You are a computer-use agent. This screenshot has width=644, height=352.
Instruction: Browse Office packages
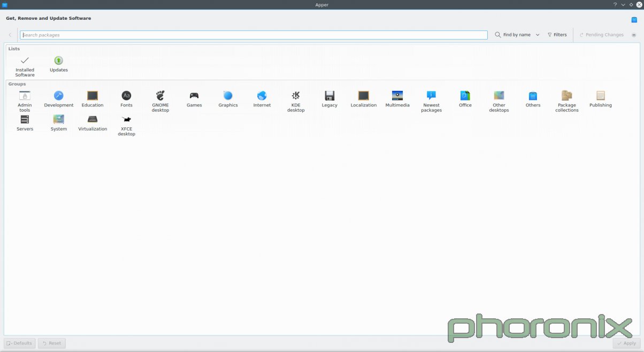[465, 99]
